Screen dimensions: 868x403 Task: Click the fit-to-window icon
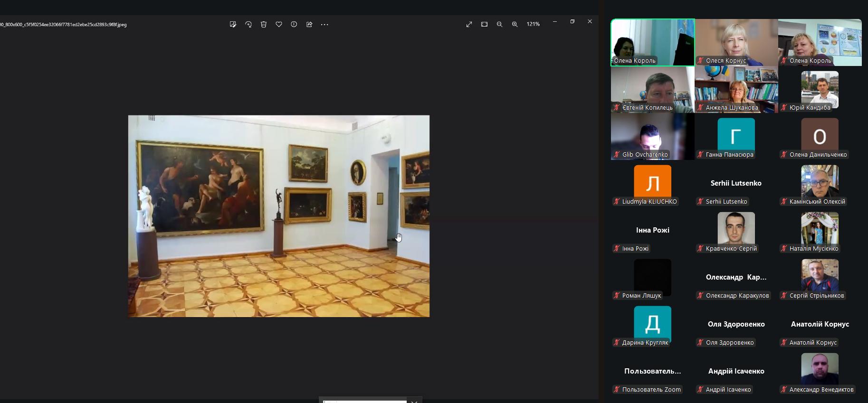tap(484, 24)
